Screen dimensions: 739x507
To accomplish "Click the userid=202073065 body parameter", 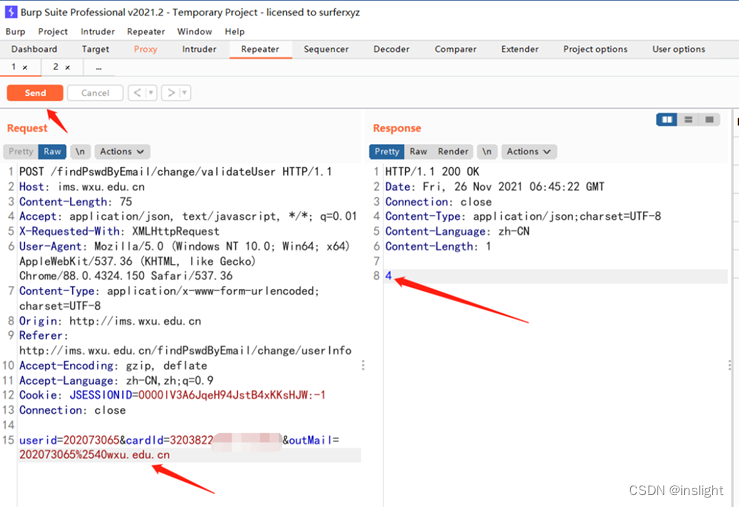I will tap(69, 440).
